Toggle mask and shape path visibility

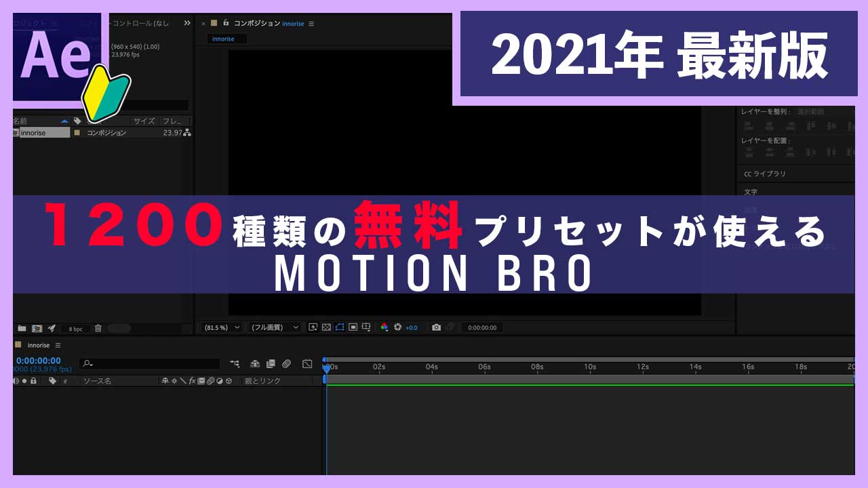coord(340,327)
